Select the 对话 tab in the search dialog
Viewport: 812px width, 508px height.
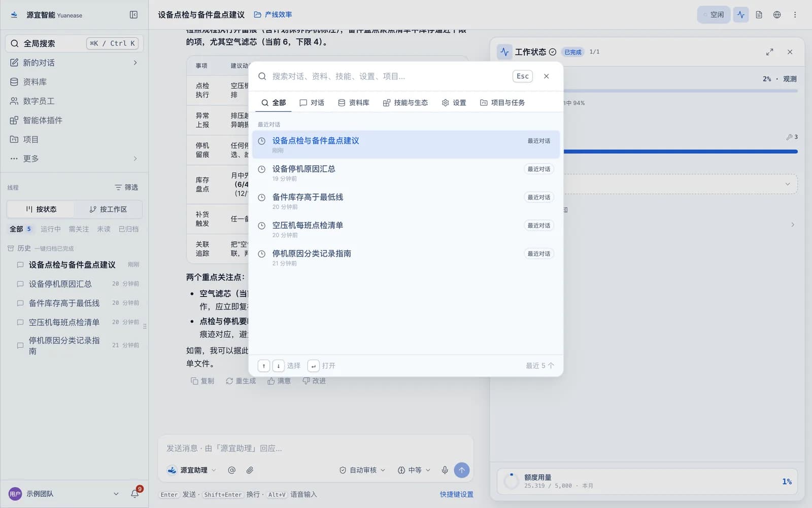point(312,103)
